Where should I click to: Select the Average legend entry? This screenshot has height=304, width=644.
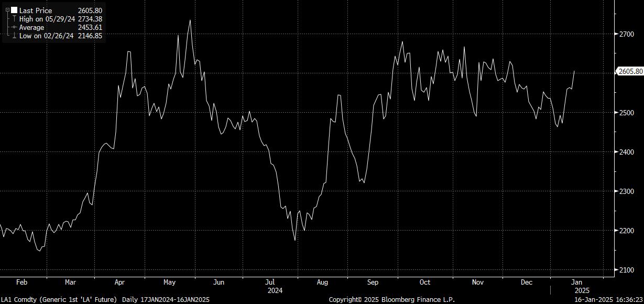click(31, 27)
